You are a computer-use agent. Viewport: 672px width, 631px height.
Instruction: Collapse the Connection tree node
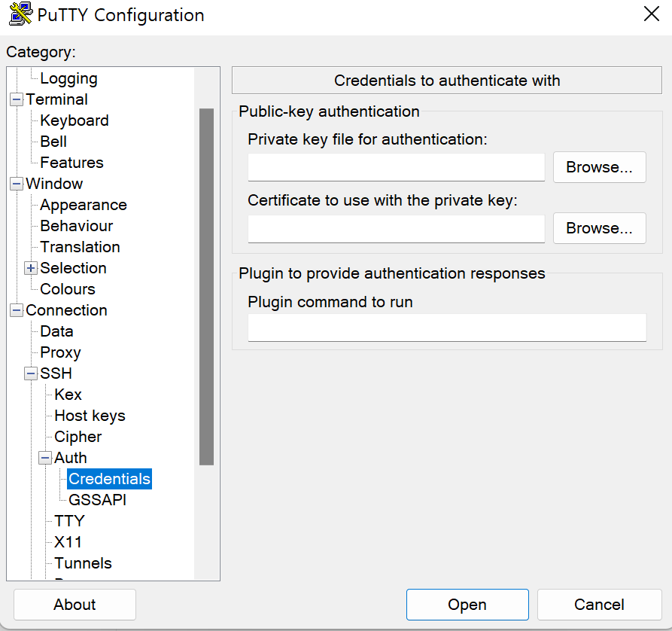coord(17,310)
